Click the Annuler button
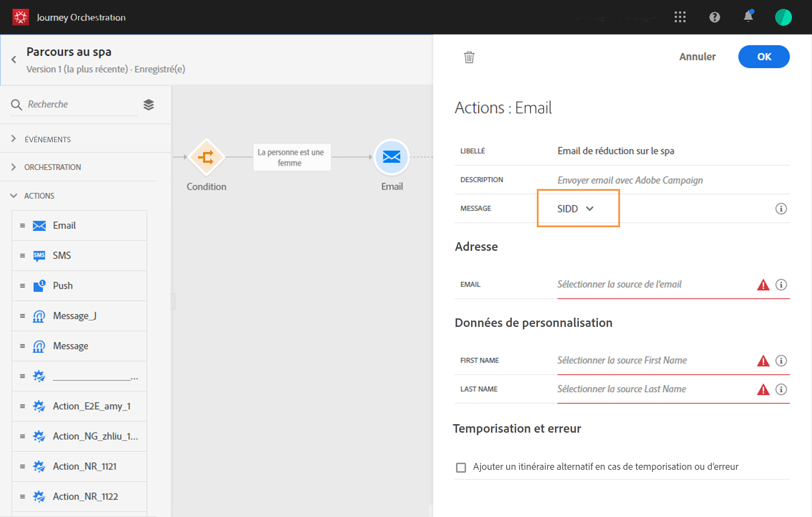The image size is (812, 517). (x=697, y=57)
